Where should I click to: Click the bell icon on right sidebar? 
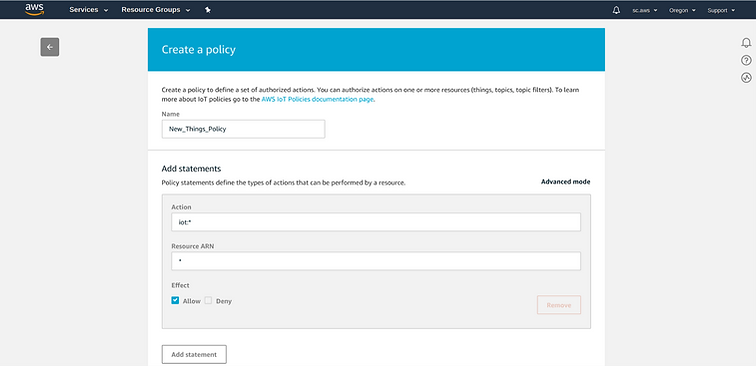[x=746, y=43]
